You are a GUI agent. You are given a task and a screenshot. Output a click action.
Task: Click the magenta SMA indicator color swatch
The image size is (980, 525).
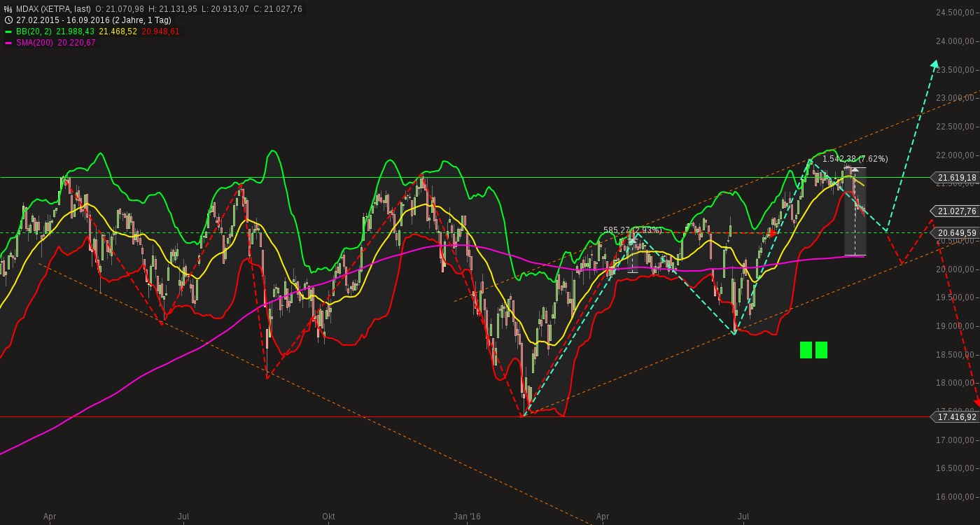8,43
